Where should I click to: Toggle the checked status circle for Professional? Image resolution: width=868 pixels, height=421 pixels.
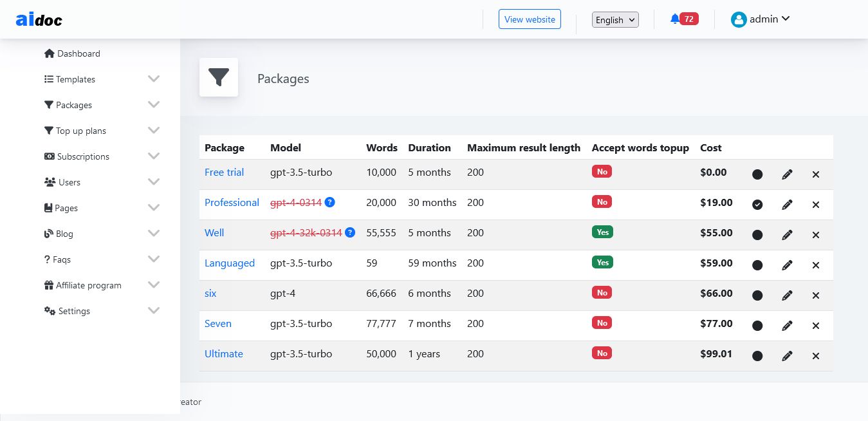(757, 205)
